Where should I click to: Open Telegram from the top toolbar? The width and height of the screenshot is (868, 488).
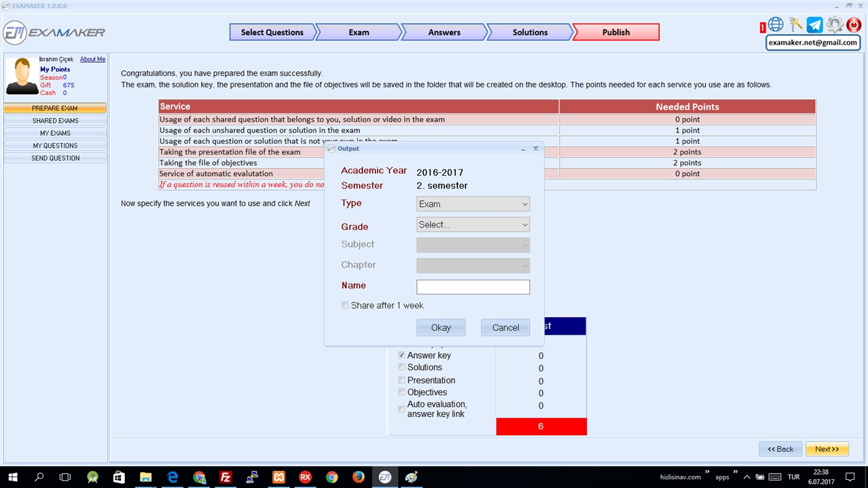(x=814, y=24)
